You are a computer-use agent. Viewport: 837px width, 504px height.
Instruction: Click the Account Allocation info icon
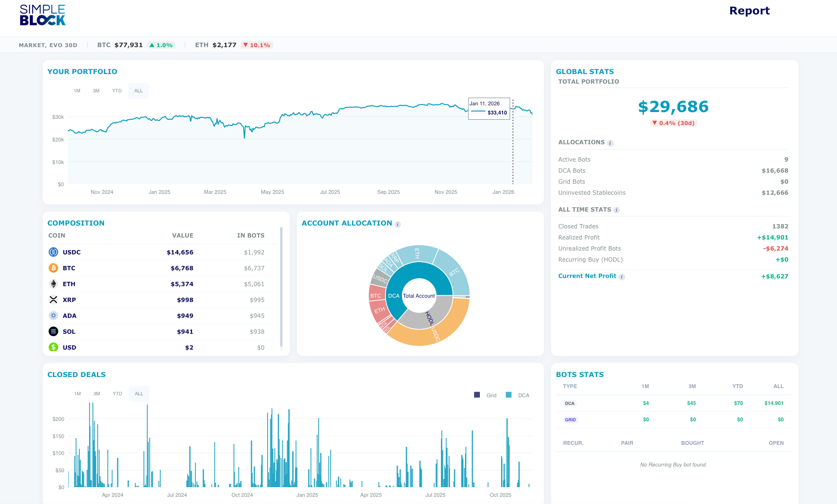(398, 225)
